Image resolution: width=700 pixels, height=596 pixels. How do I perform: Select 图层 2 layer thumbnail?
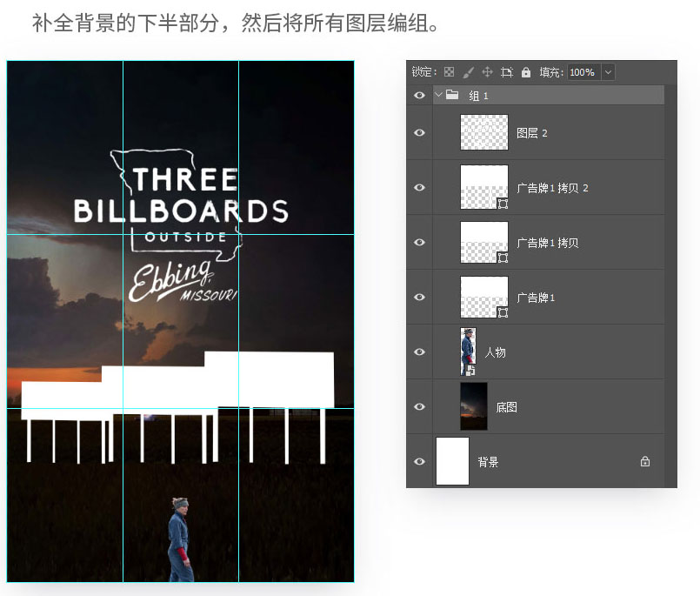(484, 132)
